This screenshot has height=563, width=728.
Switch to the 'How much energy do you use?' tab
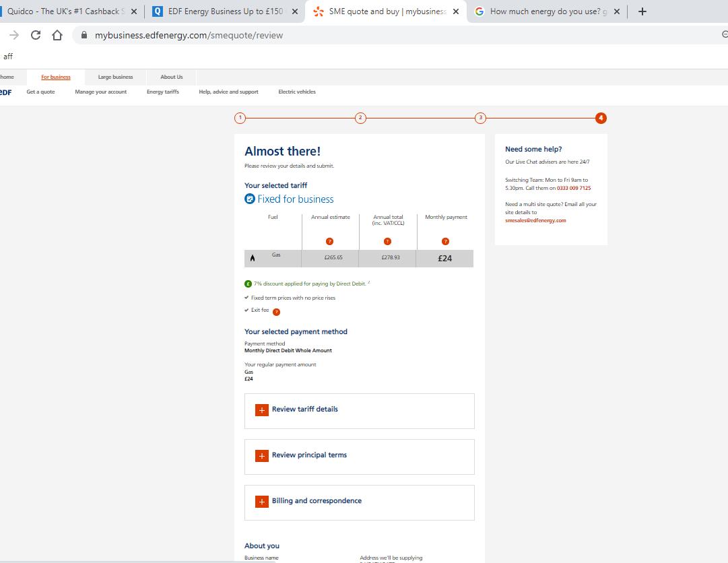tap(548, 11)
